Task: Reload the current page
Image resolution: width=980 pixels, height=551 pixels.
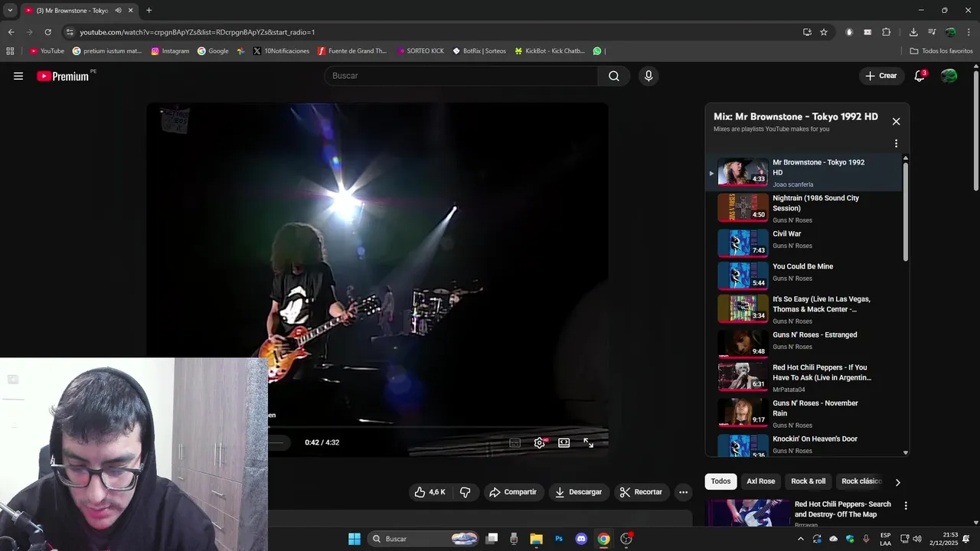Action: click(x=47, y=32)
